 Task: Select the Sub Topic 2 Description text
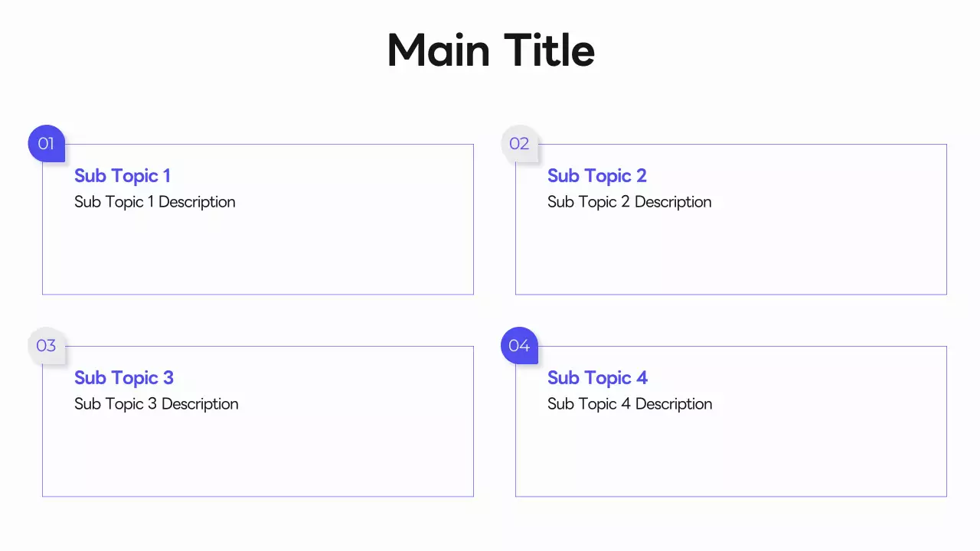click(x=629, y=202)
